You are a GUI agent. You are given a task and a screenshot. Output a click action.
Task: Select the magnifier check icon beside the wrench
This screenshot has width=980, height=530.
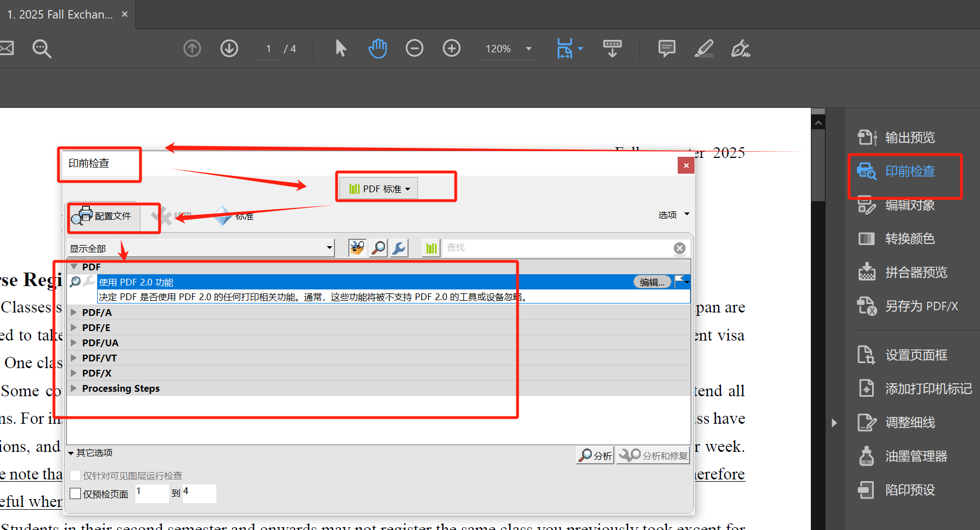[x=378, y=248]
